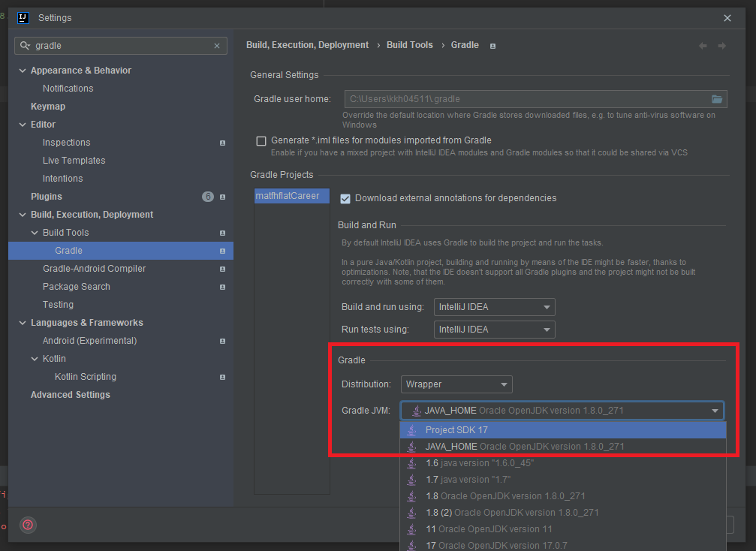This screenshot has width=756, height=551.
Task: Open Advanced Settings from the sidebar
Action: [x=70, y=394]
